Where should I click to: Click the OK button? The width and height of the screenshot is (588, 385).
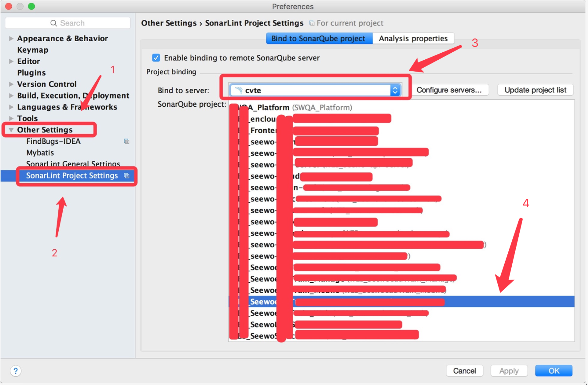[x=554, y=371]
